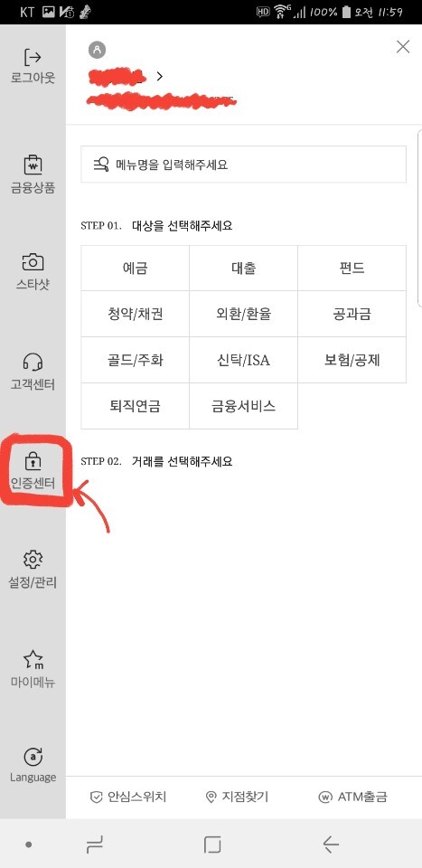The image size is (422, 868).
Task: Tap Android back navigation arrow
Action: [331, 844]
